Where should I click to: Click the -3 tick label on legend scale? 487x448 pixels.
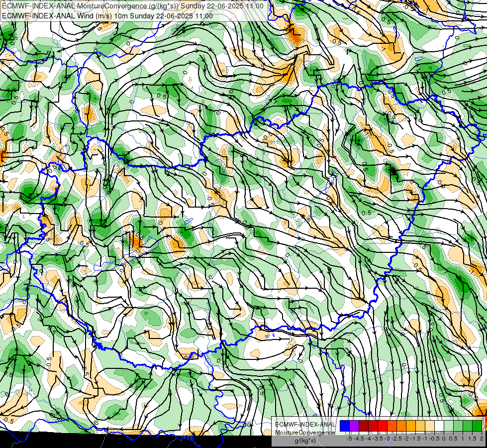pyautogui.click(x=388, y=439)
